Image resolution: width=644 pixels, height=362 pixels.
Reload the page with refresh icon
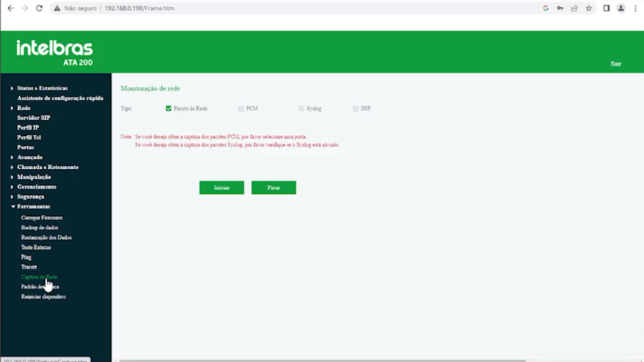[40, 8]
